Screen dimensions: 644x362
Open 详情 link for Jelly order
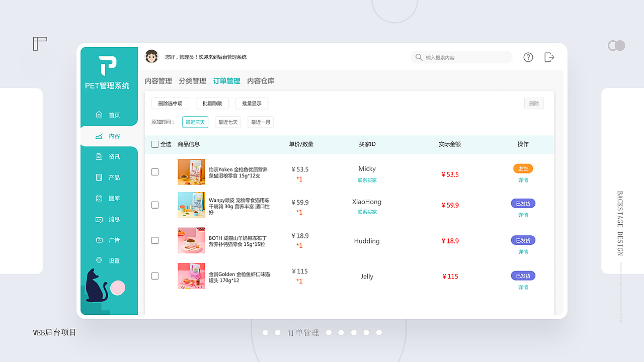pos(523,288)
